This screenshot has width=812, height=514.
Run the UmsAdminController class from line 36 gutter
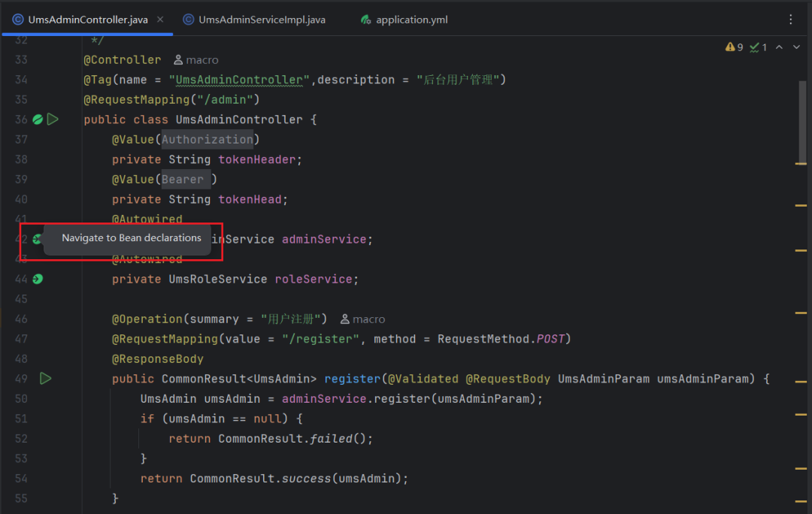point(53,119)
